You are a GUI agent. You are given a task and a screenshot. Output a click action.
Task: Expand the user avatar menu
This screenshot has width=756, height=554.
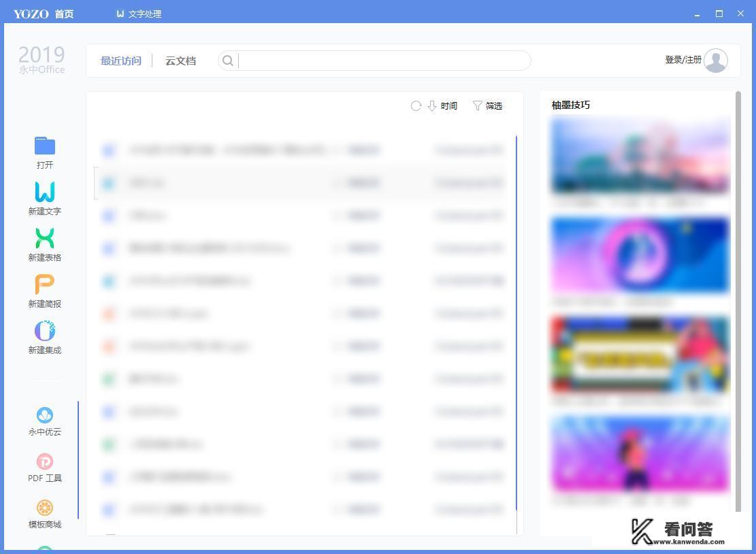pos(715,60)
